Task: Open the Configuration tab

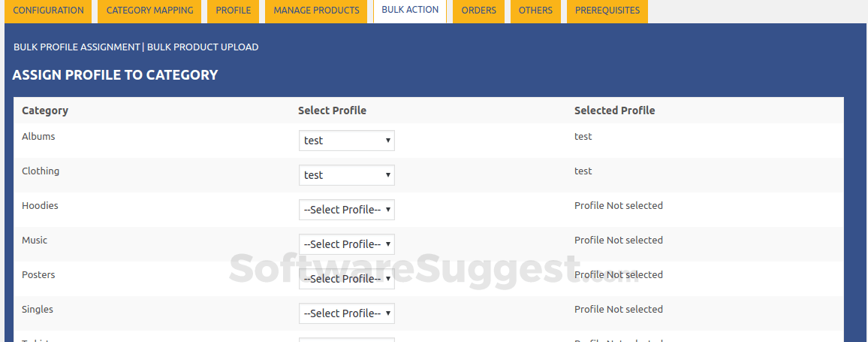Action: coord(49,11)
